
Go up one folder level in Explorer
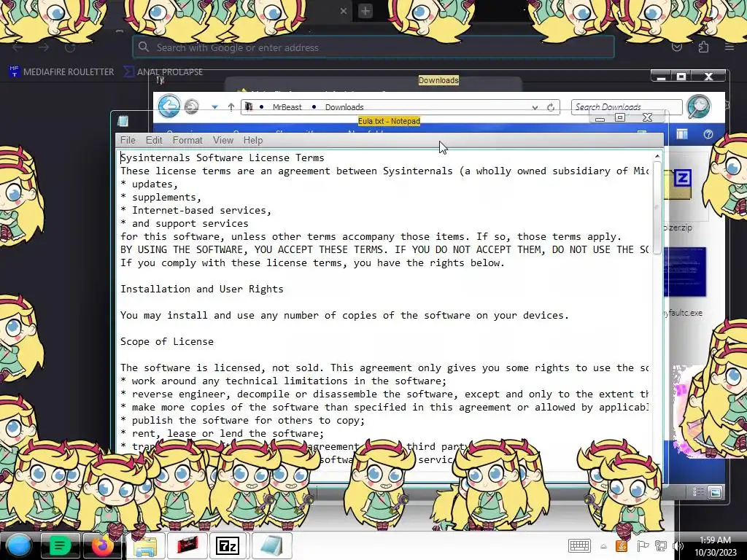231,107
